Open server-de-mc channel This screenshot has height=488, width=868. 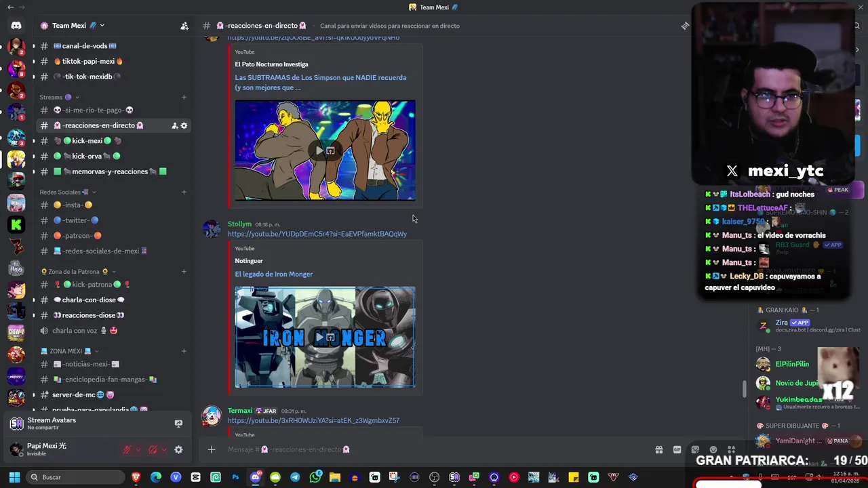[x=83, y=394]
